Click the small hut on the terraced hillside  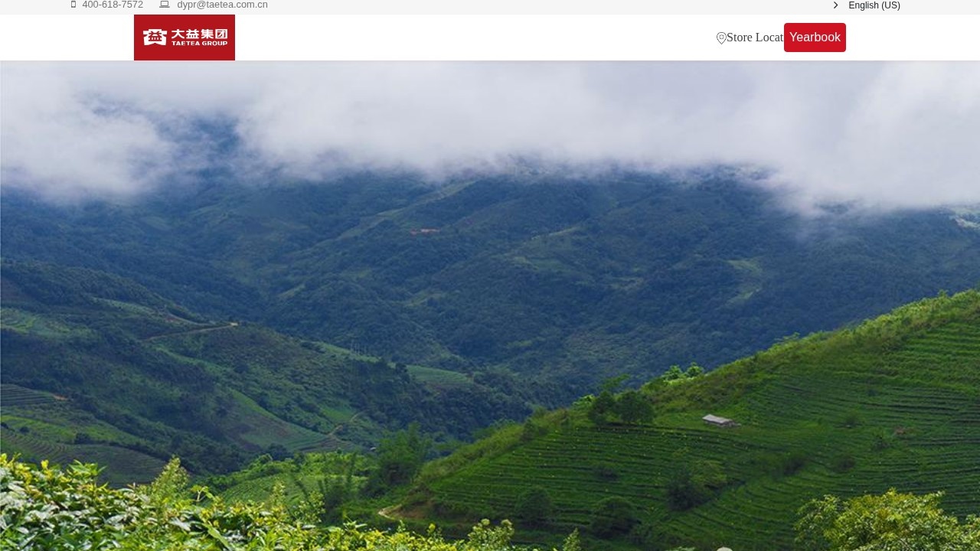coord(719,420)
